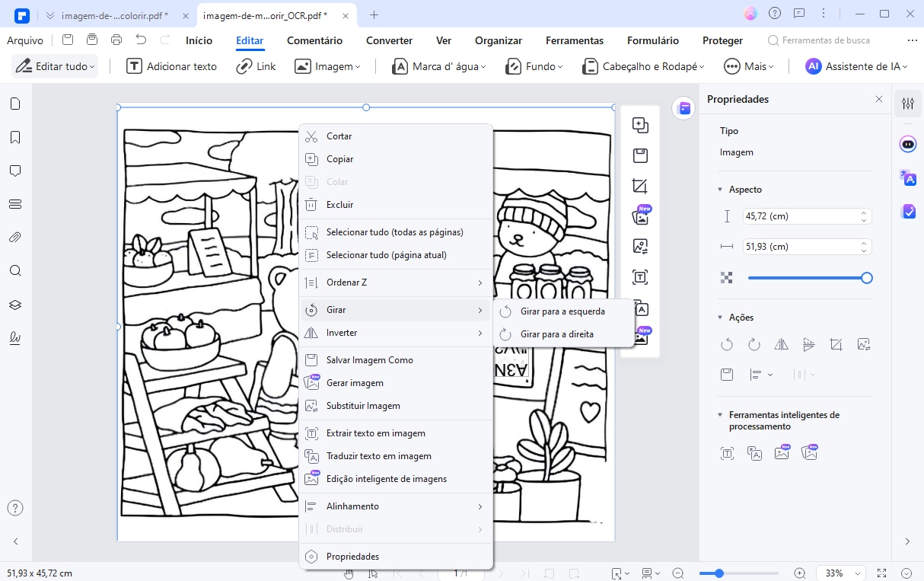Open the Mais dropdown in toolbar
The image size is (924, 581).
(x=749, y=66)
